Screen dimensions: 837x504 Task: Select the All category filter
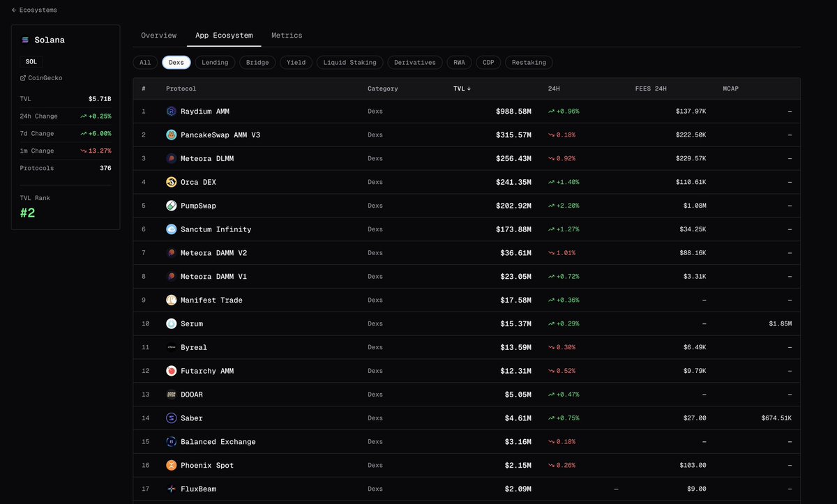point(145,63)
